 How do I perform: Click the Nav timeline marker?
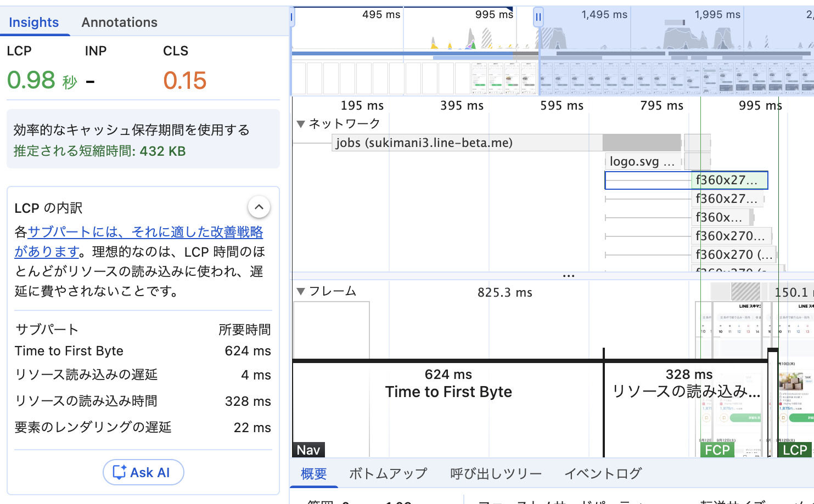point(308,450)
